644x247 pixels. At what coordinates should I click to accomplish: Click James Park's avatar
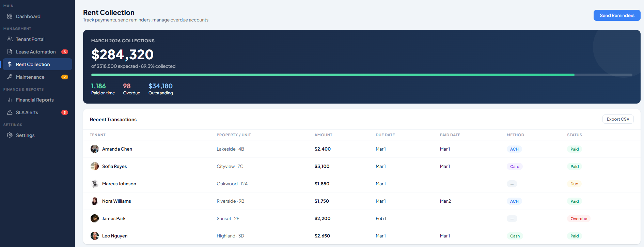coord(95,218)
